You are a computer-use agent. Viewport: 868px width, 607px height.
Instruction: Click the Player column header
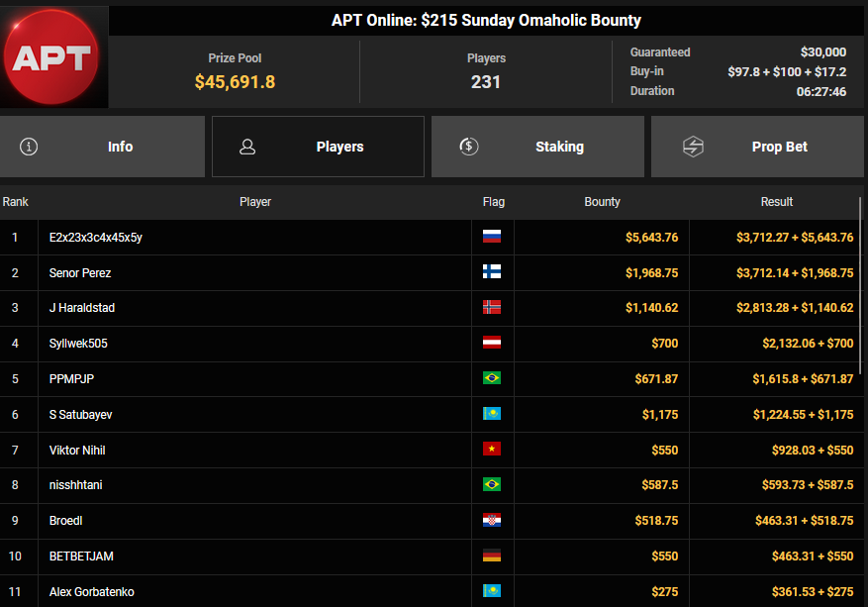tap(255, 202)
